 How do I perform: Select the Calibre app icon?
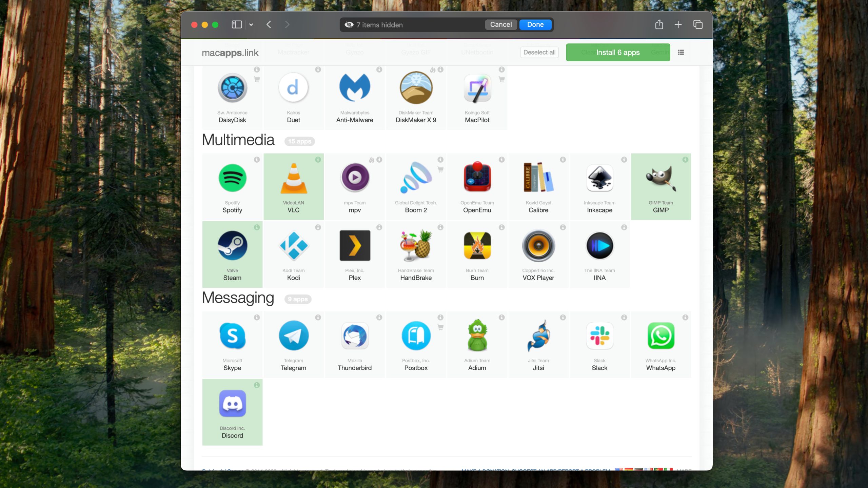(538, 178)
